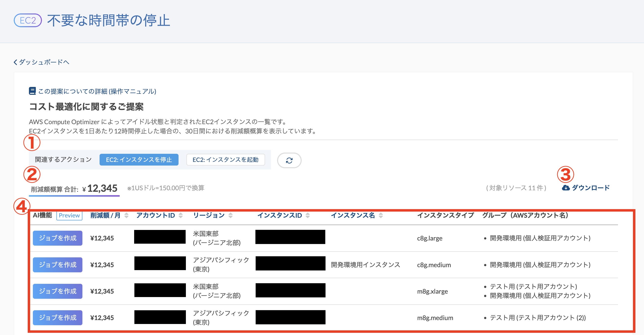Go back via ダッシュボードへ link

coord(44,62)
